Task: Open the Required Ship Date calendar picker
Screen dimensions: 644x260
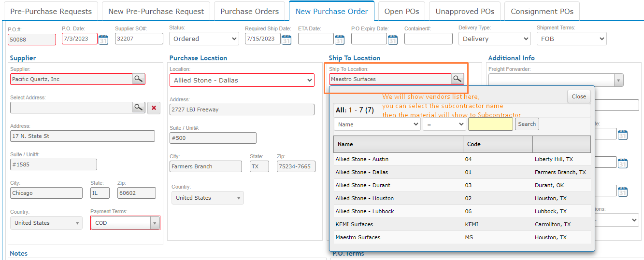Action: click(286, 40)
